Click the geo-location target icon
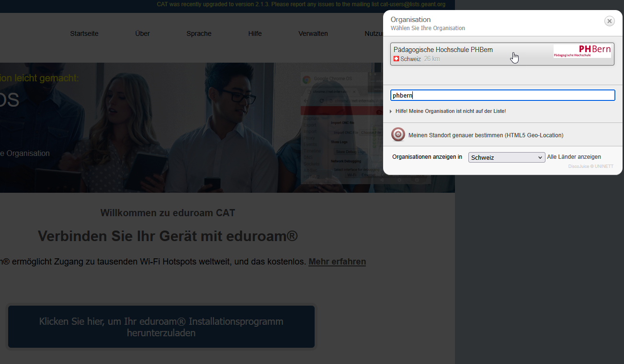Screen dimensions: 624x364 click(398, 135)
